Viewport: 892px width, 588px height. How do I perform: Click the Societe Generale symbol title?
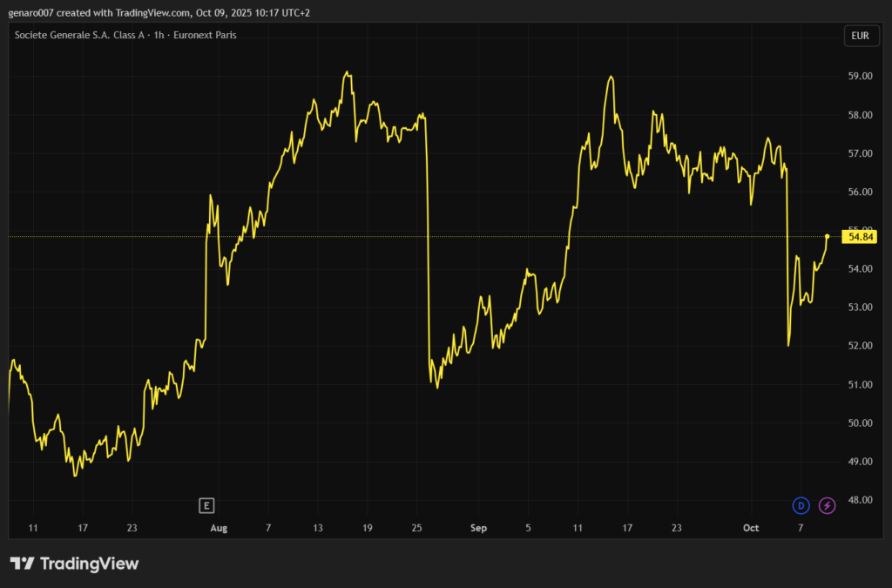(x=125, y=35)
